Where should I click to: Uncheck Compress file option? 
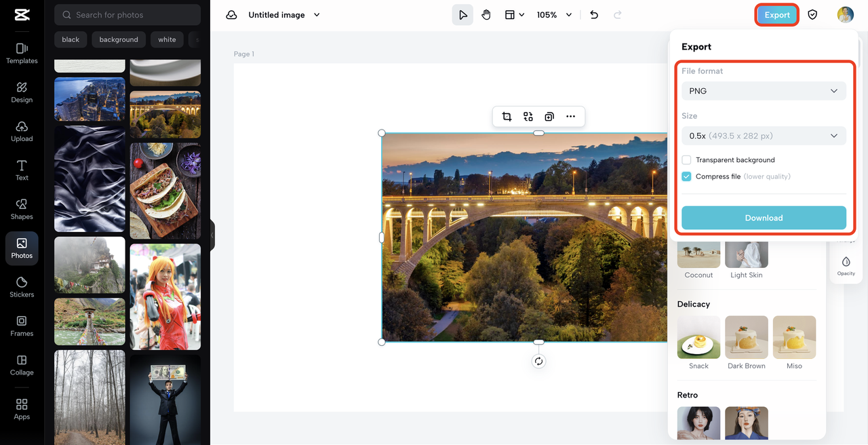pos(686,176)
